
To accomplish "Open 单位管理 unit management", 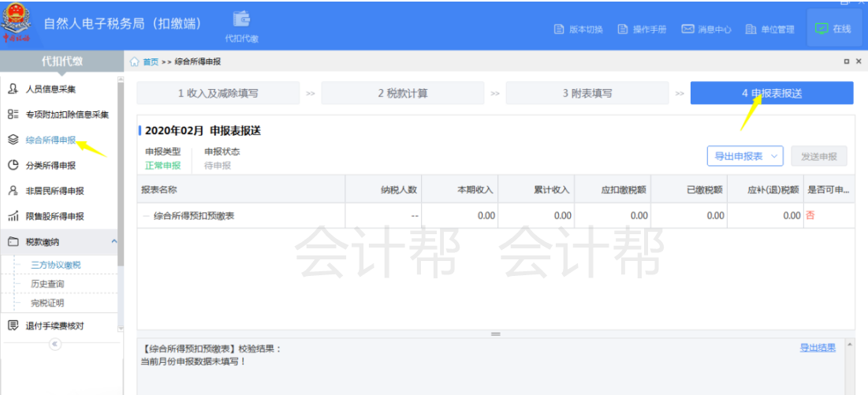I will 770,29.
